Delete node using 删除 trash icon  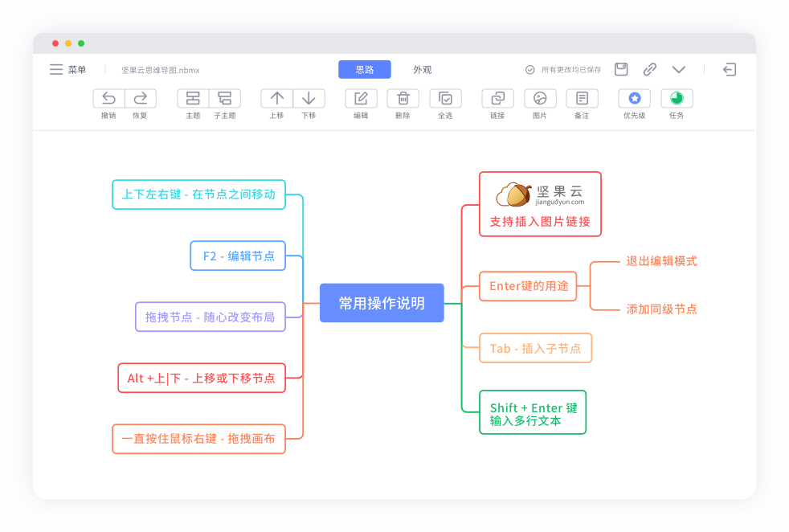(x=403, y=98)
